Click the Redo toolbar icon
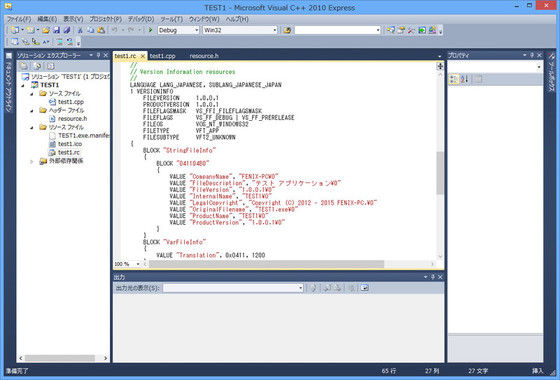 pyautogui.click(x=131, y=30)
